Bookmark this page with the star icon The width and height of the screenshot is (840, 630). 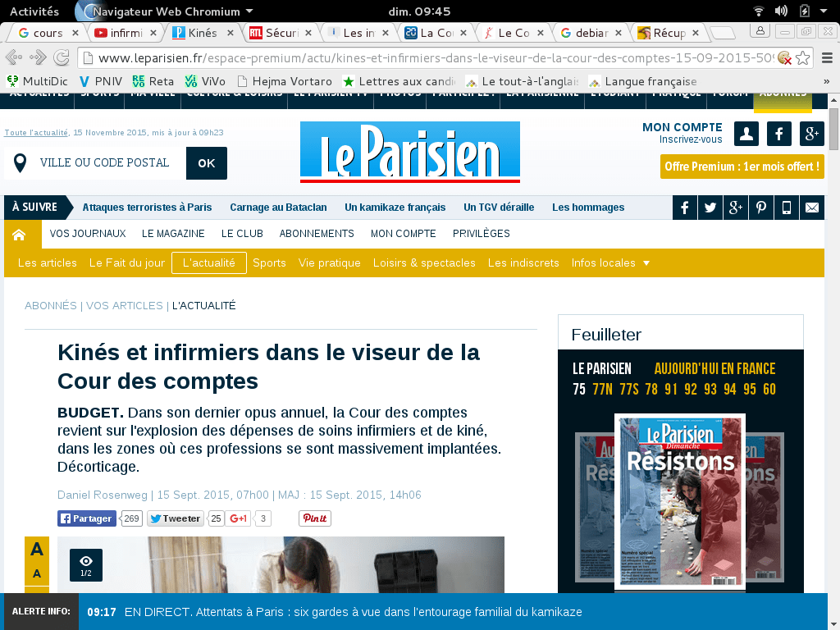(x=802, y=58)
